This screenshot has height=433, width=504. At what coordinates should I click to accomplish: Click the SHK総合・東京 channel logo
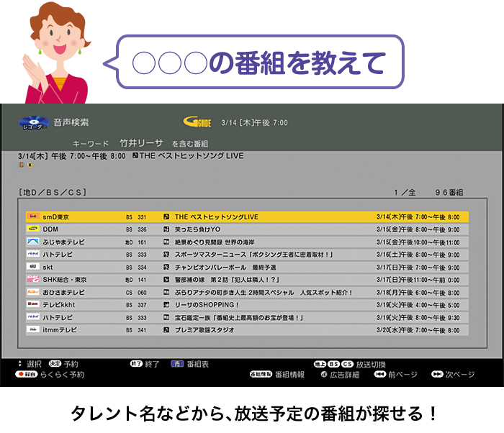(x=33, y=279)
